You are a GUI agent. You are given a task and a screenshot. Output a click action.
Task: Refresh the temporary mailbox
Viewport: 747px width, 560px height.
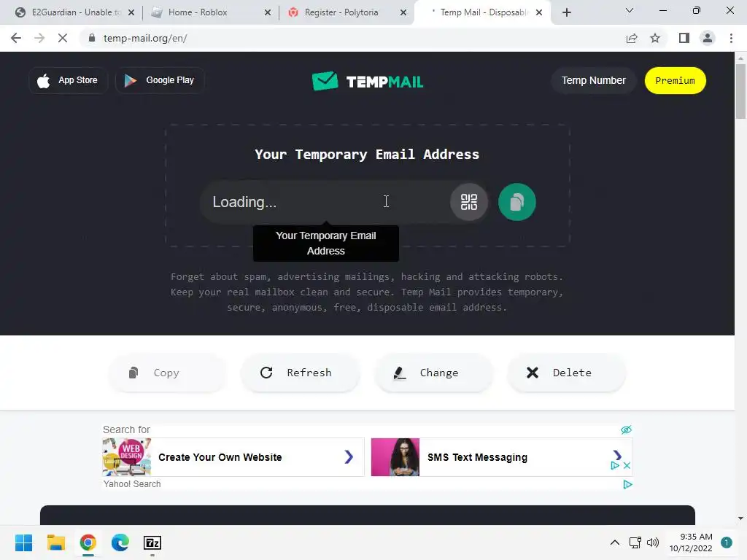click(x=300, y=373)
